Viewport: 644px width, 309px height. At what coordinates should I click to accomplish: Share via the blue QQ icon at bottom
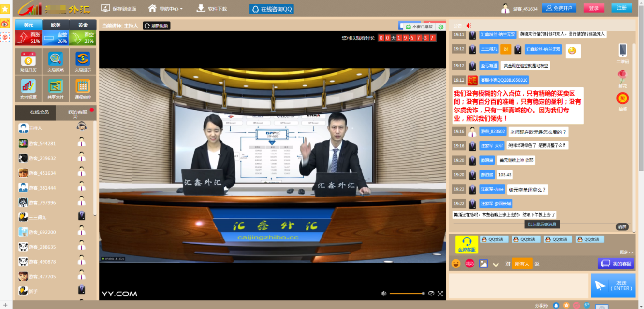point(556,305)
